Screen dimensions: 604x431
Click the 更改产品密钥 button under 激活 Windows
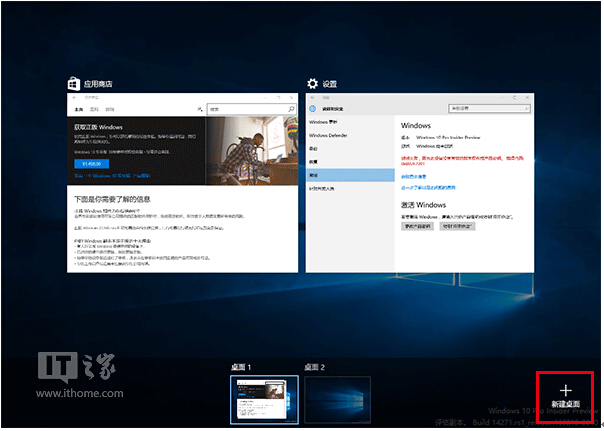coord(417,227)
